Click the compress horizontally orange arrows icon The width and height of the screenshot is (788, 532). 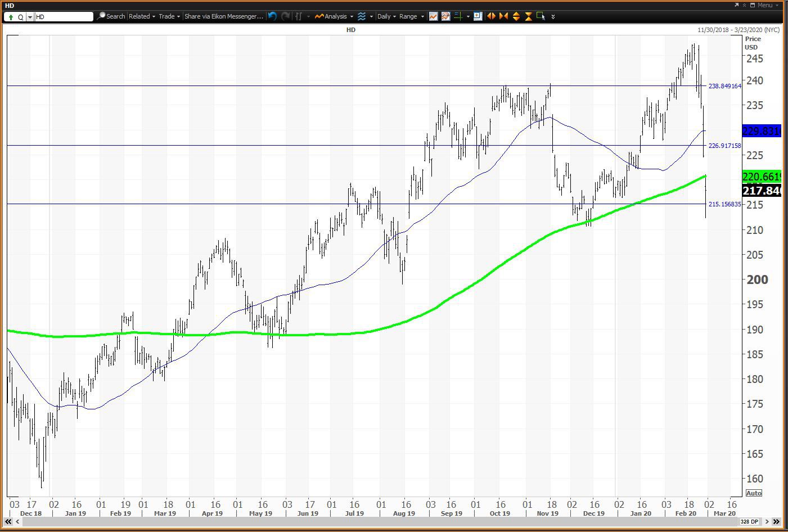(503, 16)
